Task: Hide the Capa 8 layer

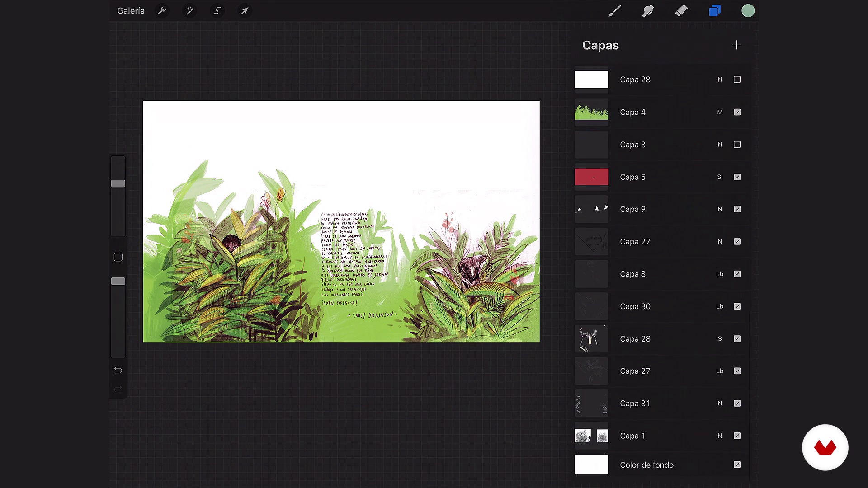Action: tap(737, 274)
